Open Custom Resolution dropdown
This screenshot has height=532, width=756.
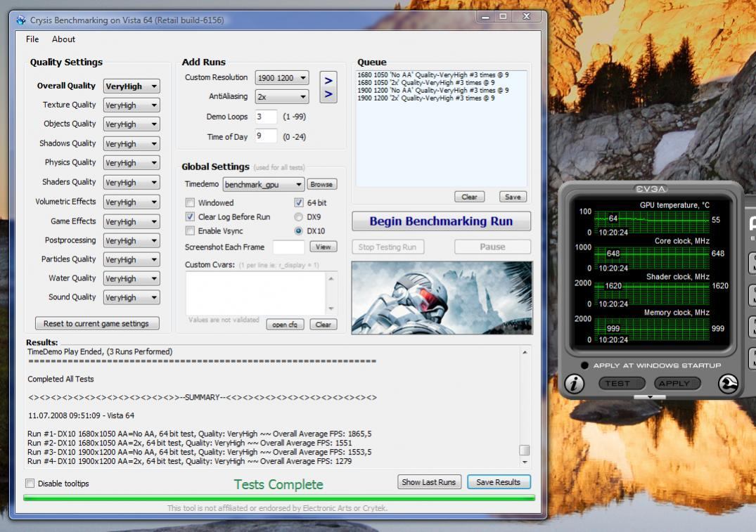[282, 77]
